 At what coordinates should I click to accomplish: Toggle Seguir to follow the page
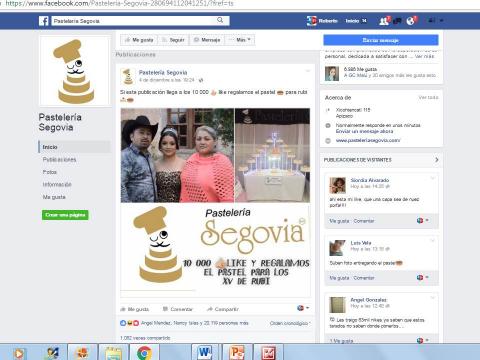[x=173, y=40]
